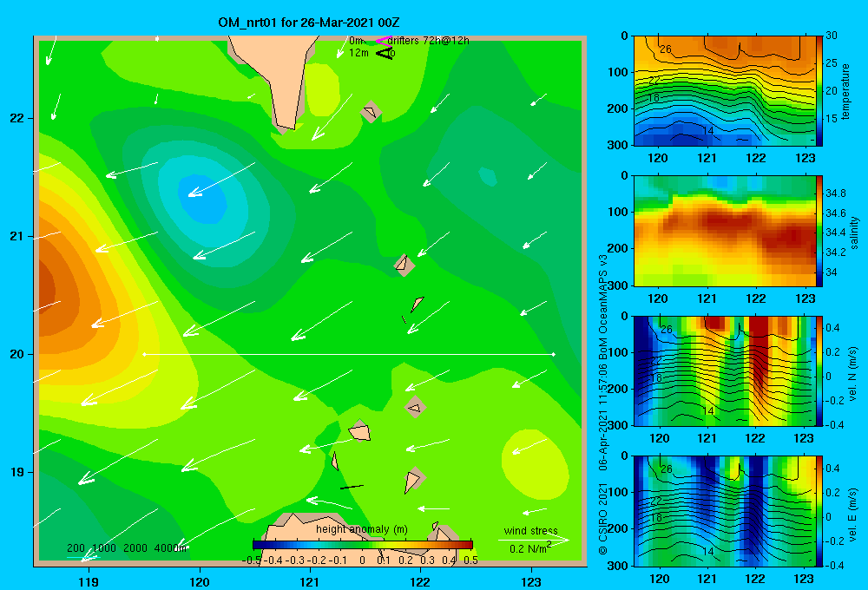The width and height of the screenshot is (868, 590).
Task: Click the vel. E color bar
Action: [819, 511]
